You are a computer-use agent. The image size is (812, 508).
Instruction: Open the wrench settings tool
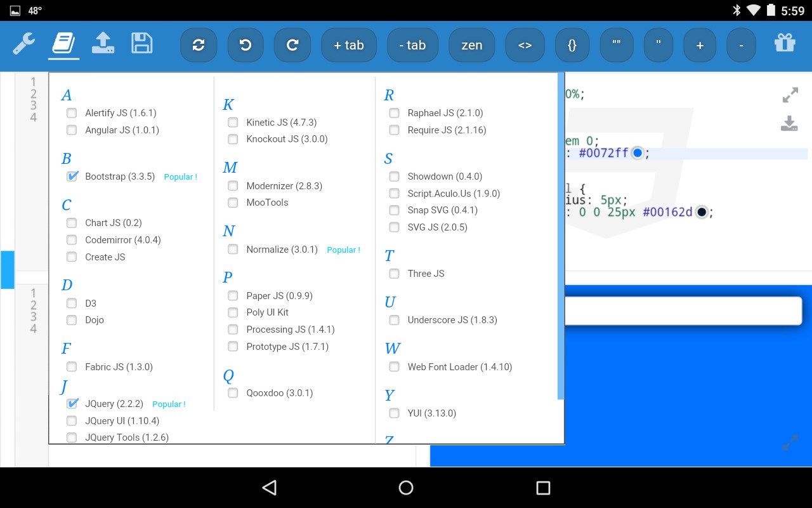click(24, 44)
